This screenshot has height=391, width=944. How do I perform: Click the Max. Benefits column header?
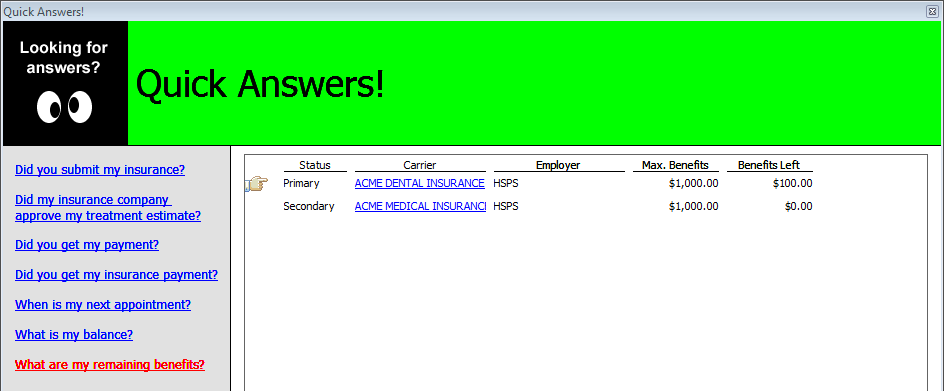point(675,165)
